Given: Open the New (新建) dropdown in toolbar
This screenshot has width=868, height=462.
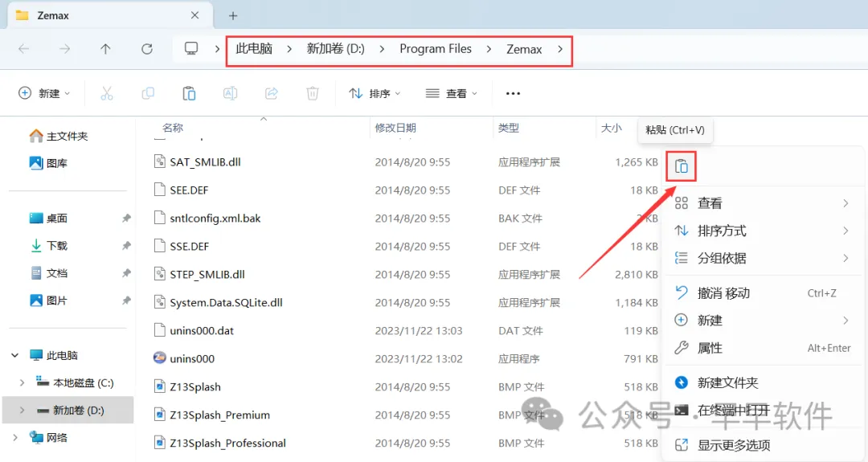Looking at the screenshot, I should pos(44,93).
